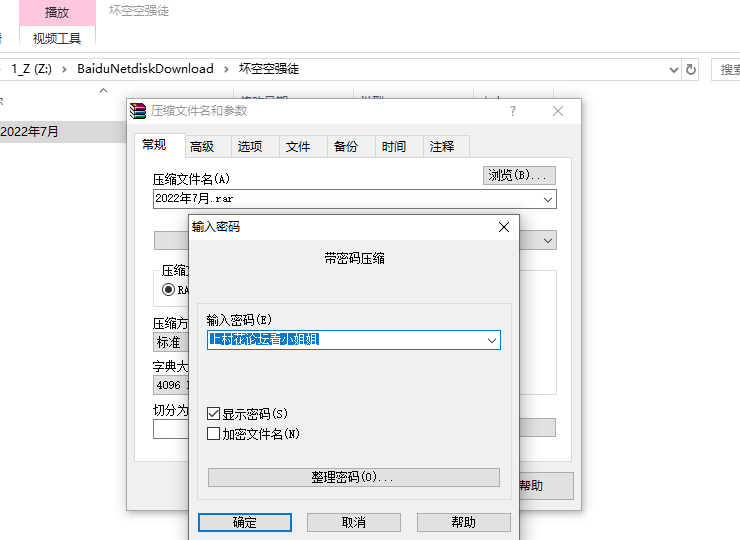Image resolution: width=740 pixels, height=540 pixels.
Task: Expand the Explorer address bar history dropdown
Action: pyautogui.click(x=674, y=69)
